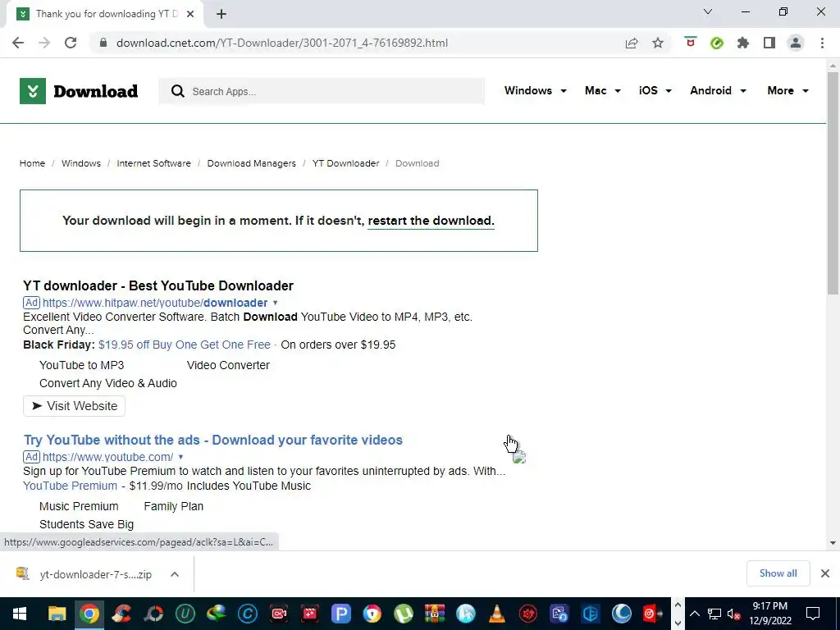The image size is (840, 630).
Task: Click the address bar URL
Action: click(x=282, y=43)
